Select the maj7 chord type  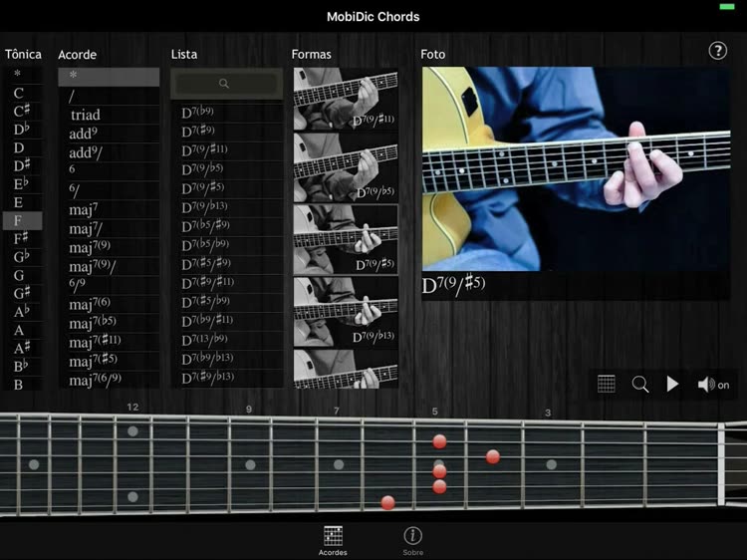[109, 209]
